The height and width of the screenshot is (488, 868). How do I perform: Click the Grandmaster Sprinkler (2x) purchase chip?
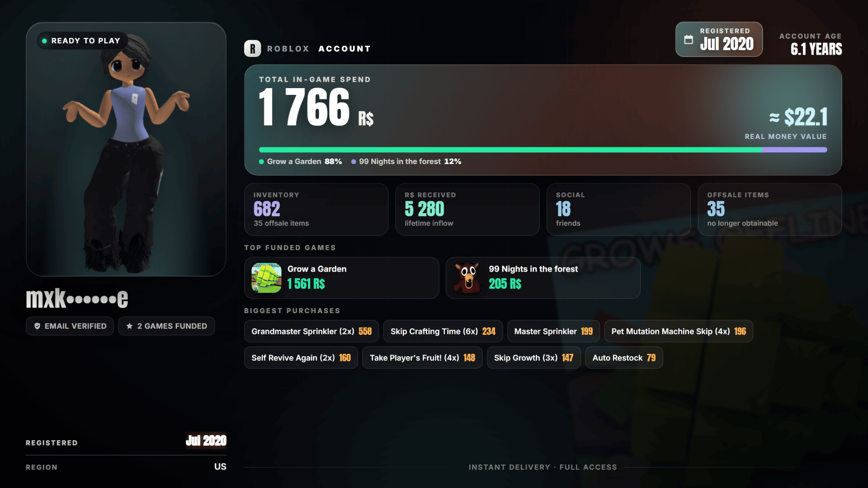(311, 331)
